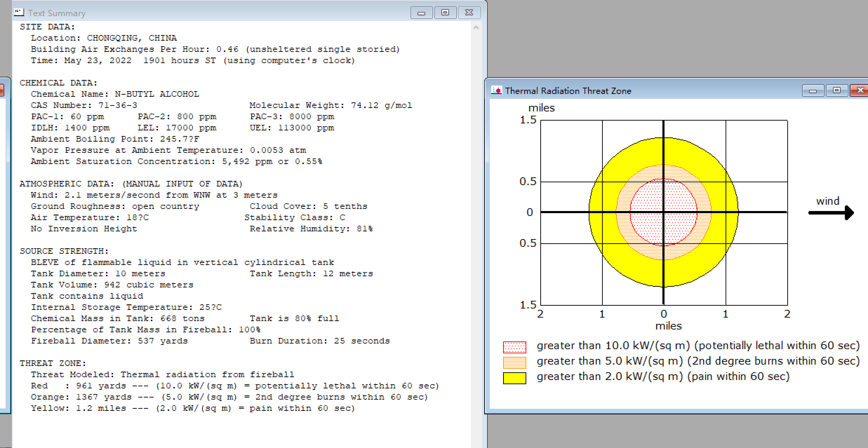Click the ATMOSPHERIC DATA heading line
This screenshot has width=868, height=448.
131,184
